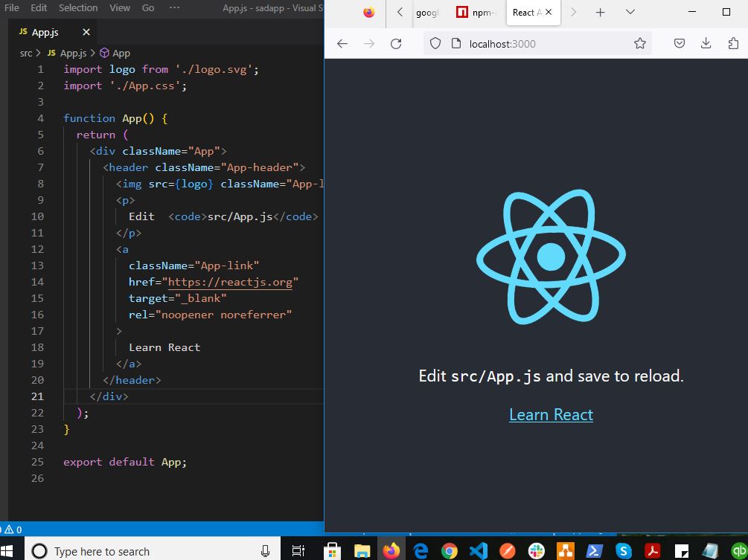The width and height of the screenshot is (748, 560).
Task: Open PowerShell from the taskbar
Action: coord(595,550)
